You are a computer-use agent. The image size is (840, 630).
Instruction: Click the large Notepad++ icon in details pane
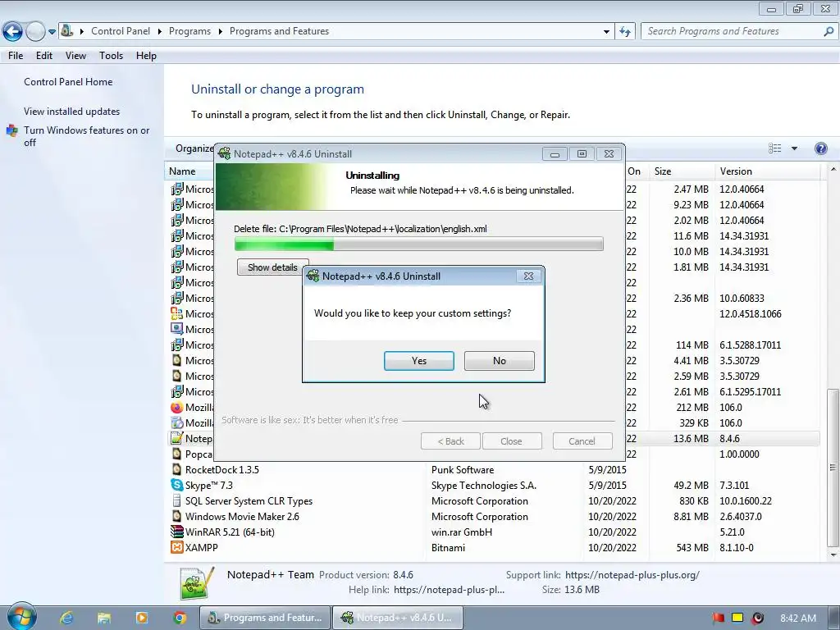coord(197,583)
